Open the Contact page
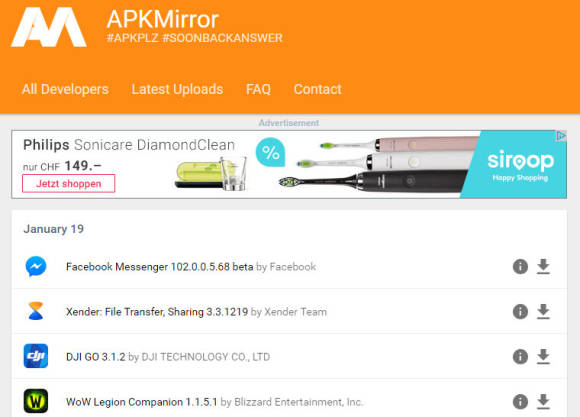The image size is (580, 417). [x=317, y=89]
